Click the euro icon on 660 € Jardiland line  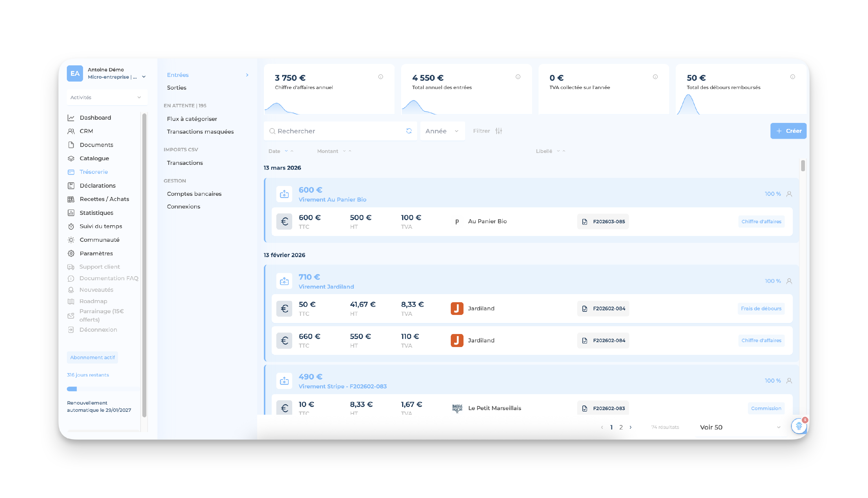284,341
